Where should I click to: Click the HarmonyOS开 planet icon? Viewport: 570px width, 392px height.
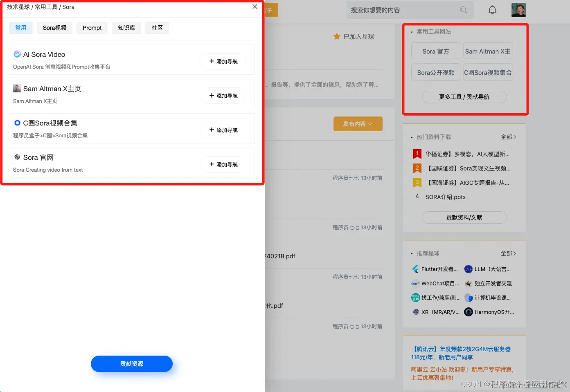(469, 312)
